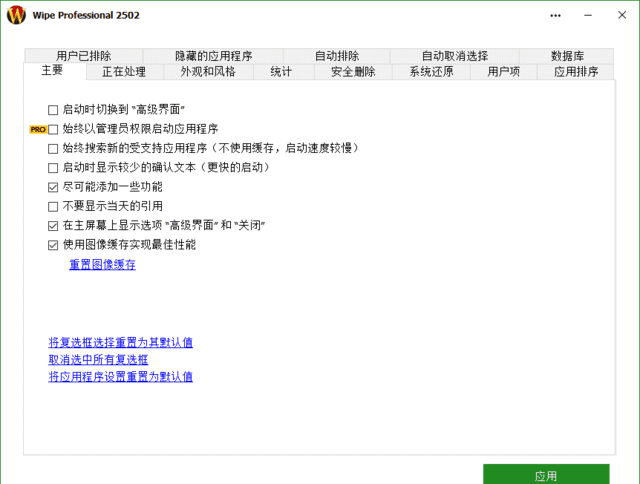The image size is (640, 484).
Task: Toggle 始终以管理员权限启动应用程序 checkbox
Action: (x=53, y=129)
